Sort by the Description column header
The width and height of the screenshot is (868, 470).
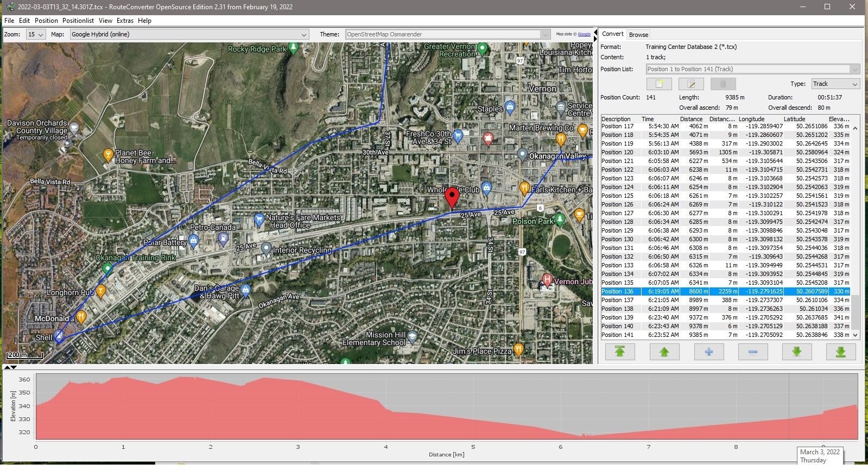620,119
